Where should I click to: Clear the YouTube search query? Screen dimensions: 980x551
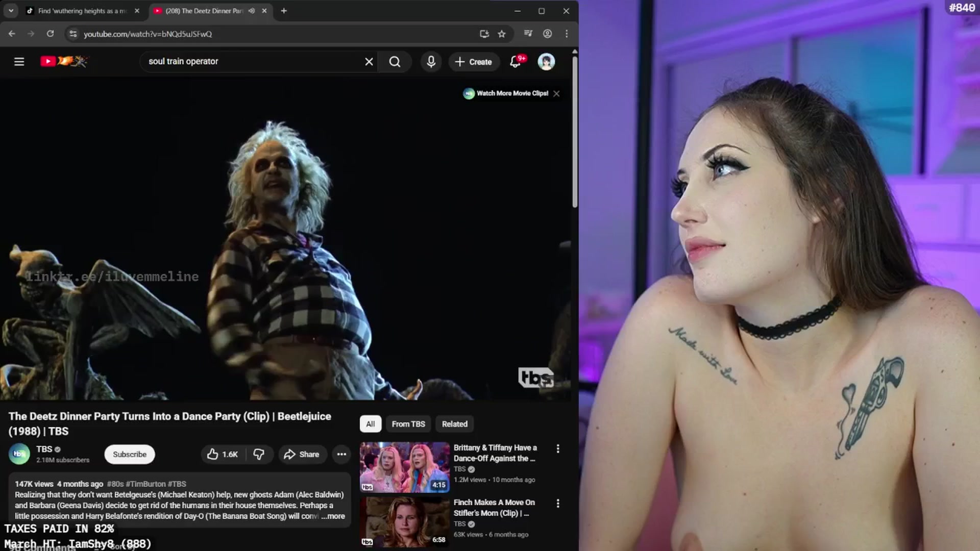pos(369,62)
